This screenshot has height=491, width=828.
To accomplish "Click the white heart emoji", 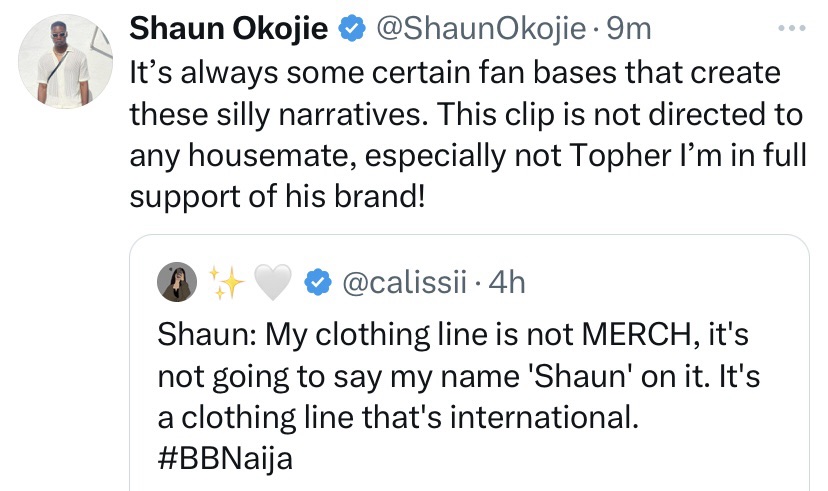I will pyautogui.click(x=270, y=284).
